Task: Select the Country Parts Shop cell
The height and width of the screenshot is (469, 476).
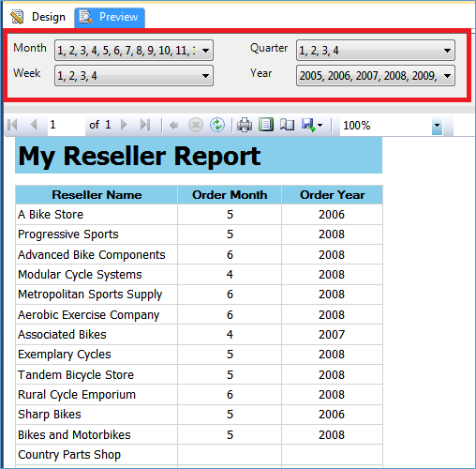Action: point(97,455)
